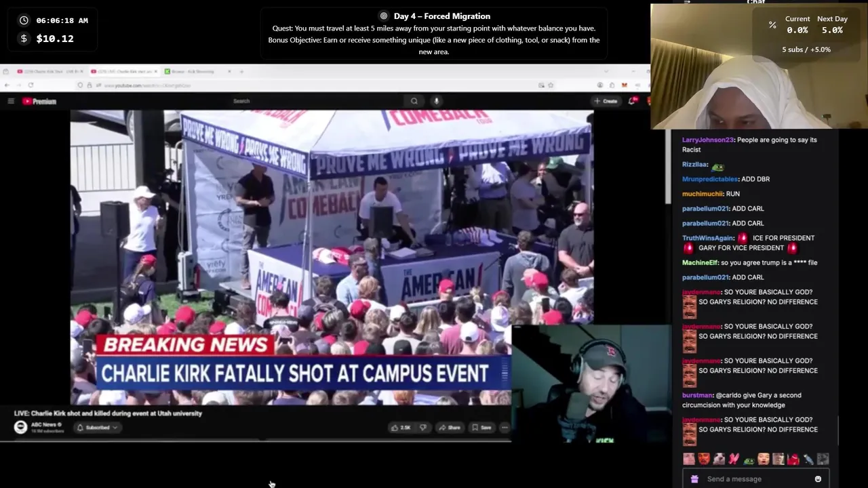This screenshot has width=868, height=488.
Task: Select the red hat quick emote
Action: [793, 460]
